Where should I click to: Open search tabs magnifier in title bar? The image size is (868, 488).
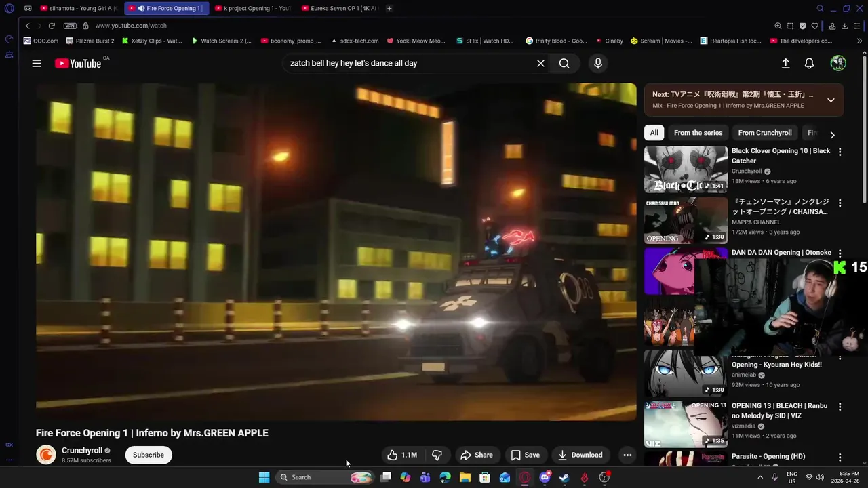click(x=820, y=8)
